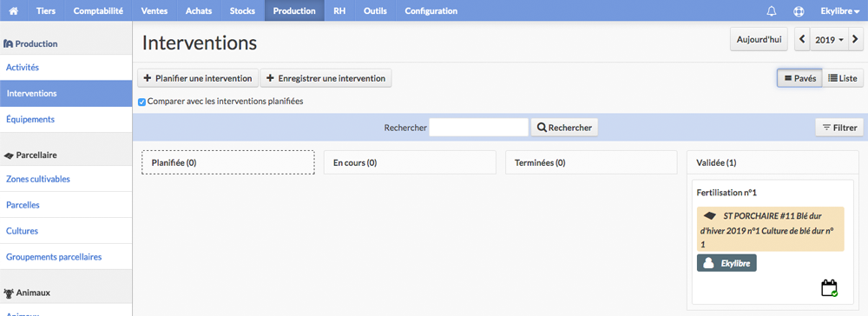Click the ST PORCHAIRE #11 parcel label
Viewport: 868px width, 316px height.
pos(770,229)
